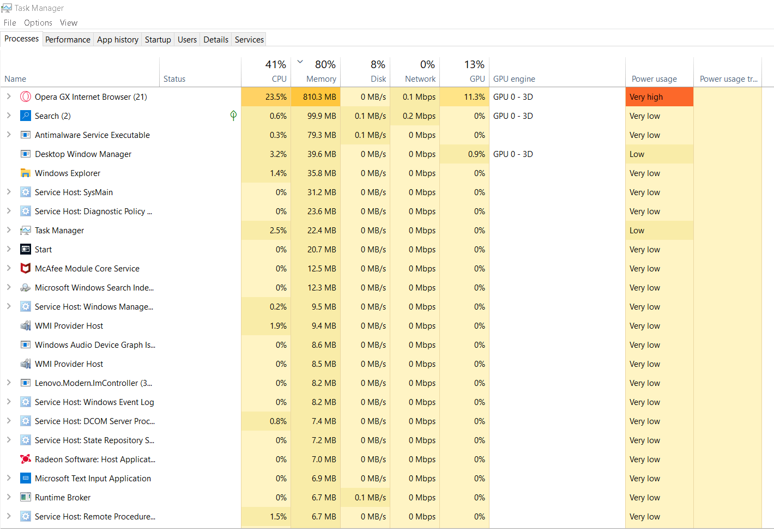
Task: Switch to the Services tab
Action: point(249,40)
